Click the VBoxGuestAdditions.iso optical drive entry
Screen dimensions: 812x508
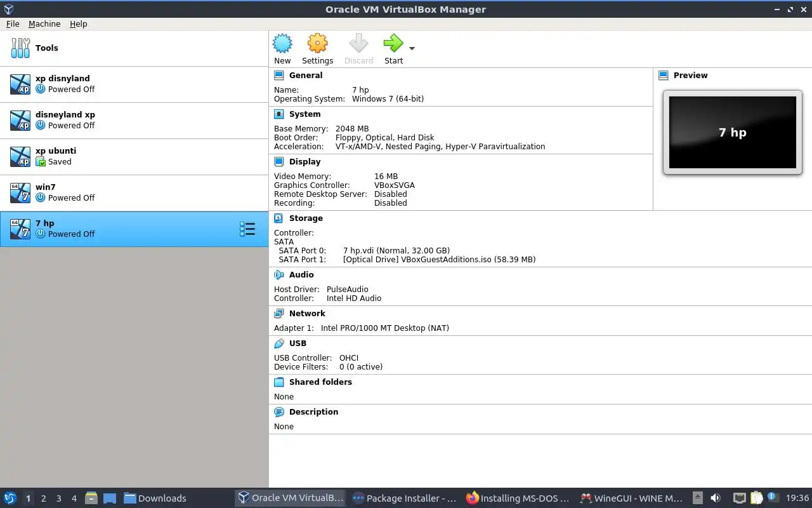(x=439, y=259)
